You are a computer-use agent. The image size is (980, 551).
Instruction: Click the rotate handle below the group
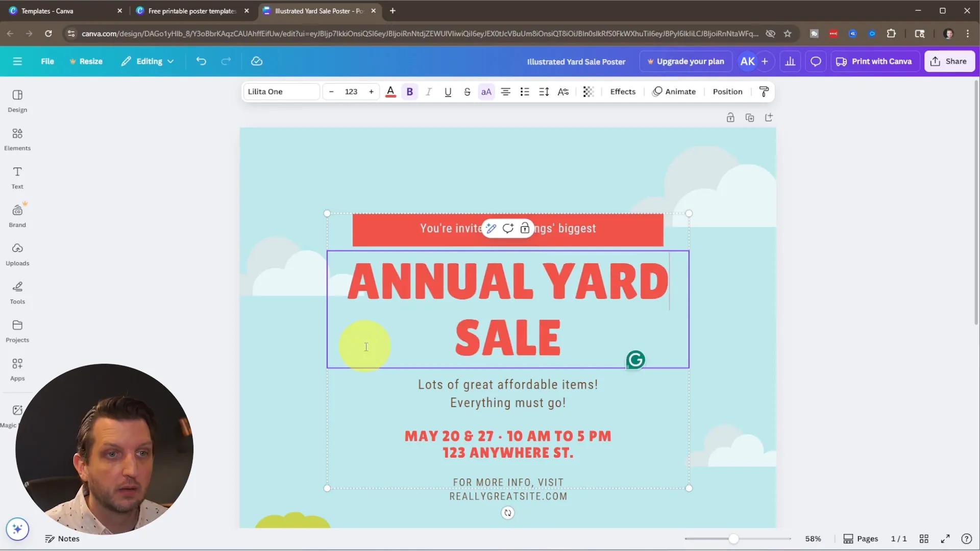point(507,513)
